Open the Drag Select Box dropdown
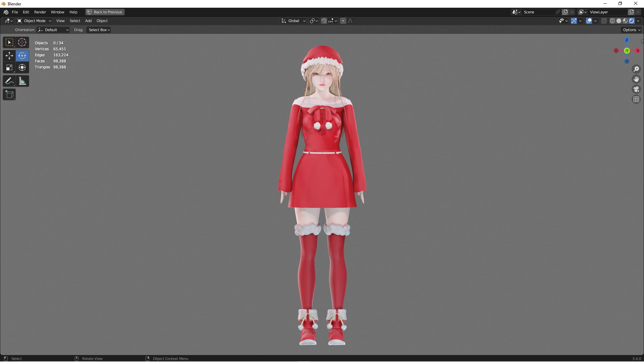The image size is (644, 362). [x=99, y=30]
